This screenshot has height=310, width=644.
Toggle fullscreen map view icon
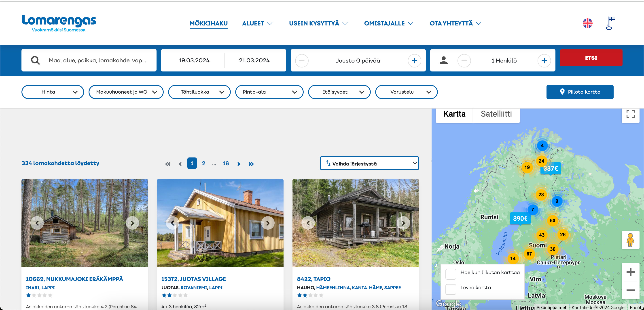(630, 114)
